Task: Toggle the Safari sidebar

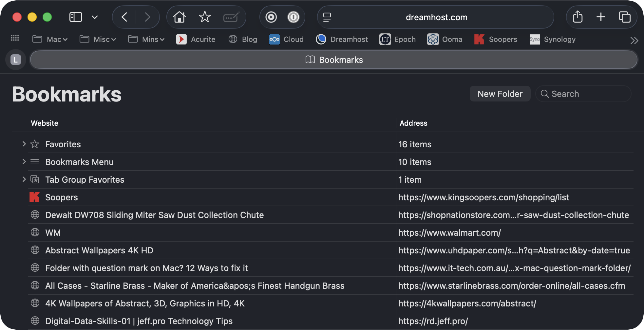Action: point(76,17)
